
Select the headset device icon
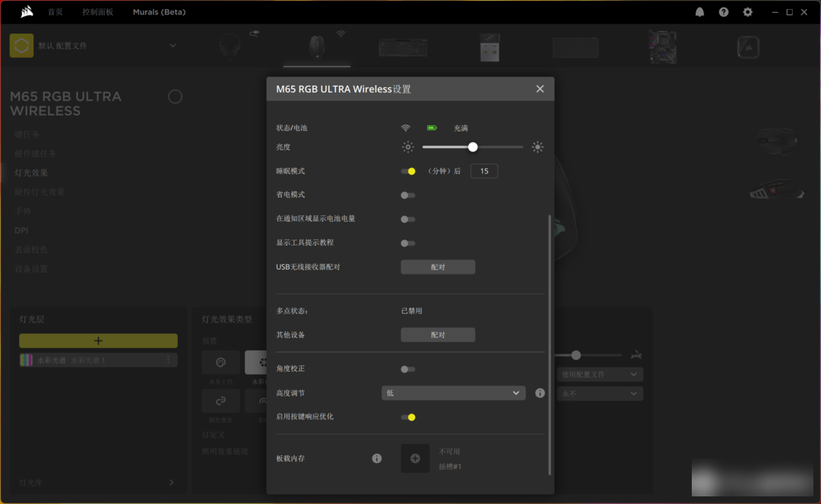tap(230, 46)
